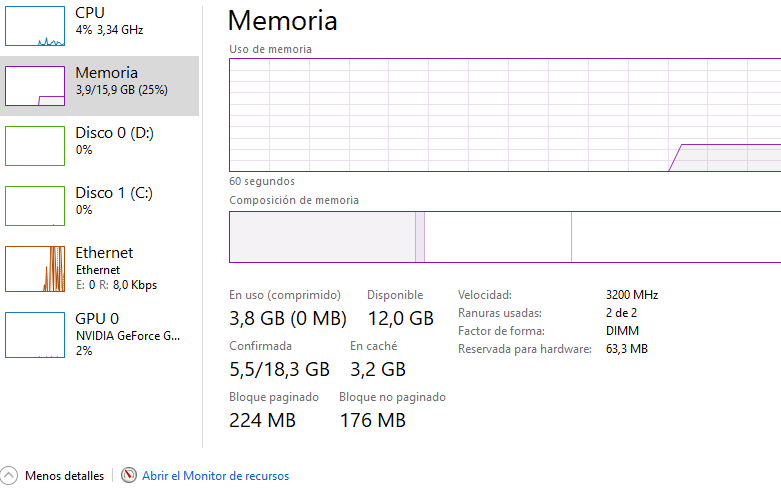Click the Resource Monitor gauge icon
Viewport: 781px width, 492px height.
(129, 475)
